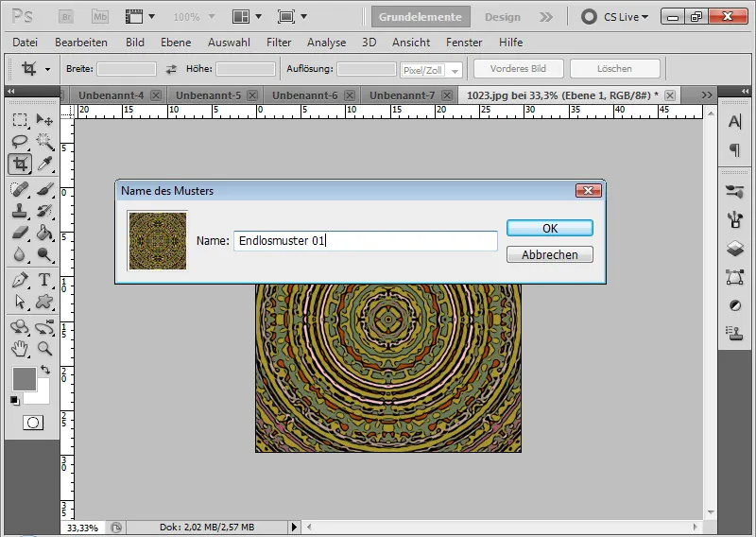Viewport: 756px width, 537px height.
Task: Open the background color swatch
Action: tap(42, 396)
